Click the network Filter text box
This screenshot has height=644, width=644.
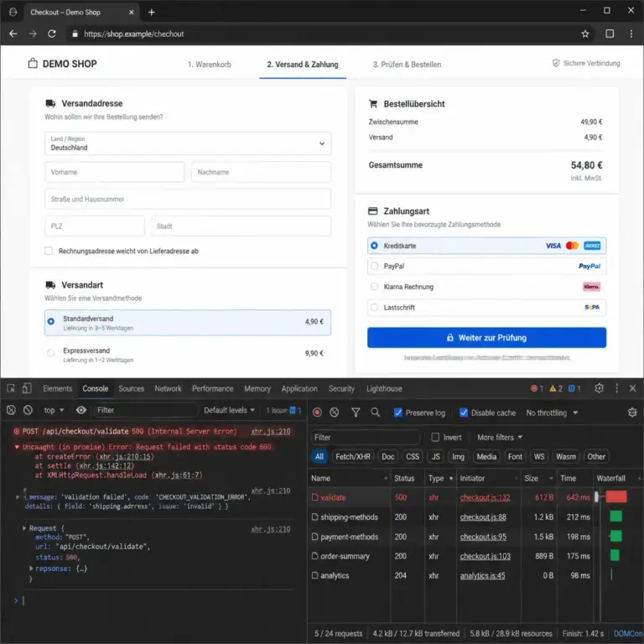365,438
